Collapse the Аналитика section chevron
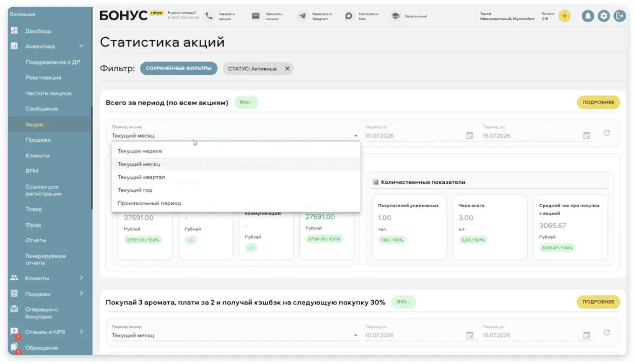The image size is (635, 364). click(82, 46)
